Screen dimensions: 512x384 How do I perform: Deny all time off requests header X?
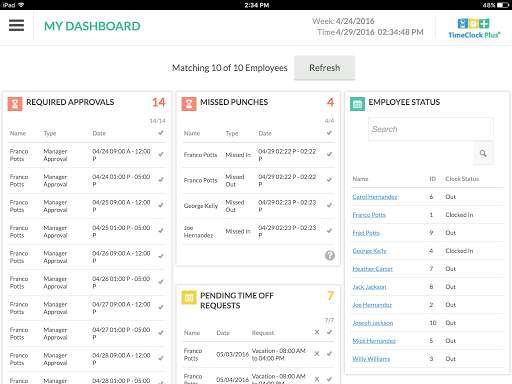click(317, 332)
